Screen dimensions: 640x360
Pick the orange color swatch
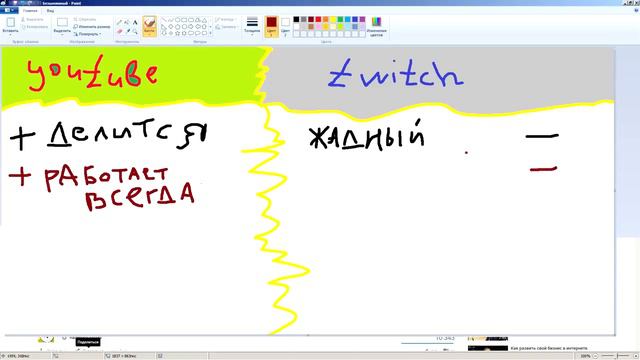[x=326, y=19]
